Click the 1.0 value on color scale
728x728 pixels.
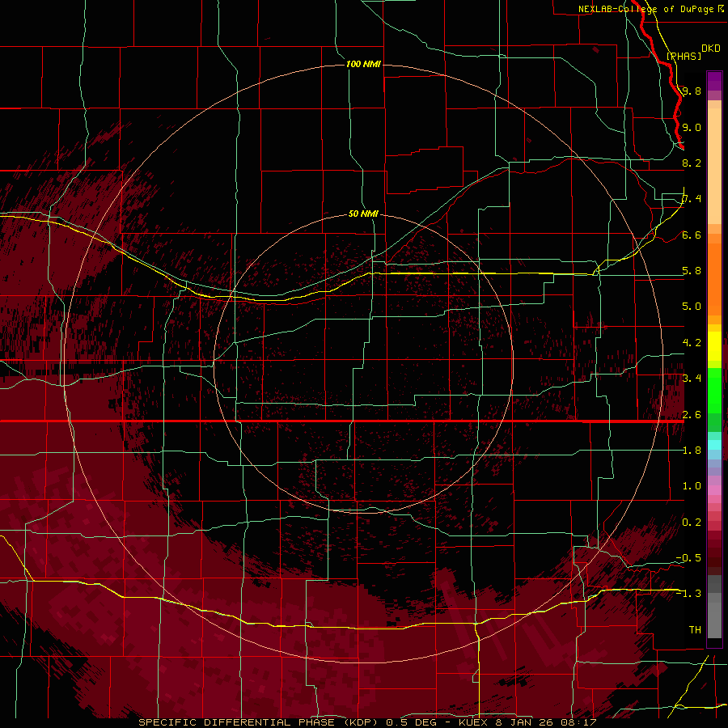pyautogui.click(x=692, y=486)
